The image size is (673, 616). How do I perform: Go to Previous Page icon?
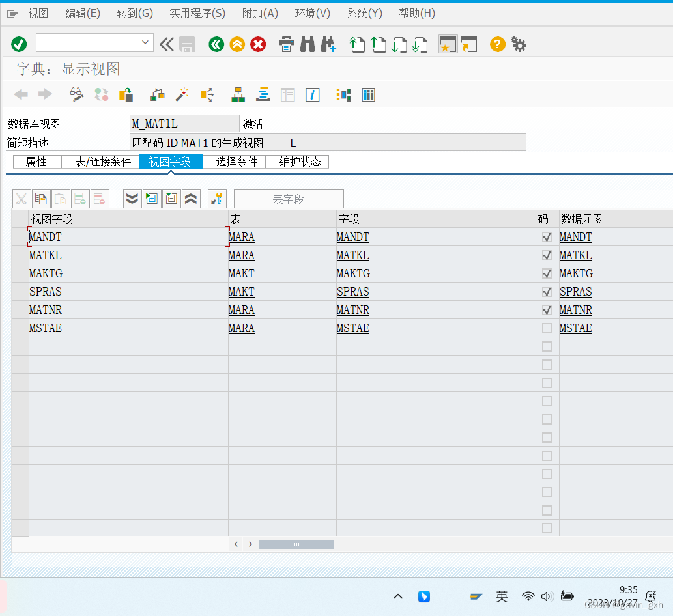378,44
